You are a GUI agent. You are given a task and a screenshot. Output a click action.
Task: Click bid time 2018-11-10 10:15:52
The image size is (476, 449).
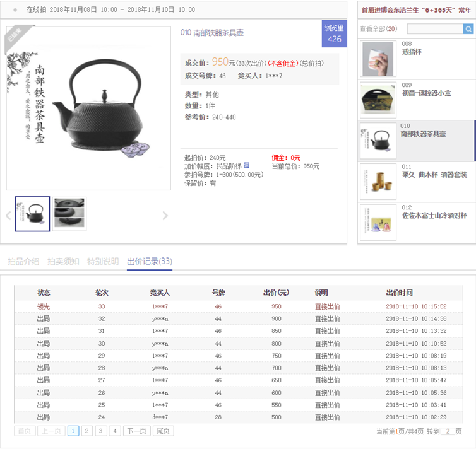click(x=416, y=306)
